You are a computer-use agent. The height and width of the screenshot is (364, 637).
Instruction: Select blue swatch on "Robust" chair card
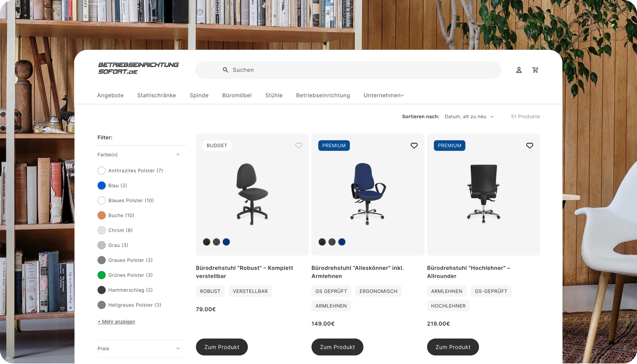pos(226,242)
